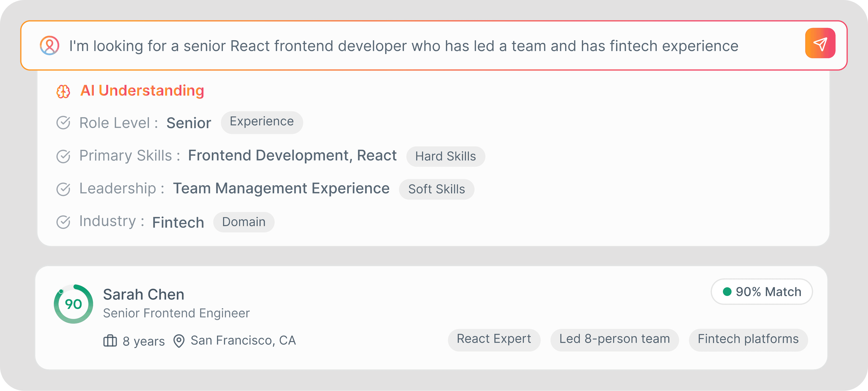Click the Fintech platforms chip

(x=748, y=339)
